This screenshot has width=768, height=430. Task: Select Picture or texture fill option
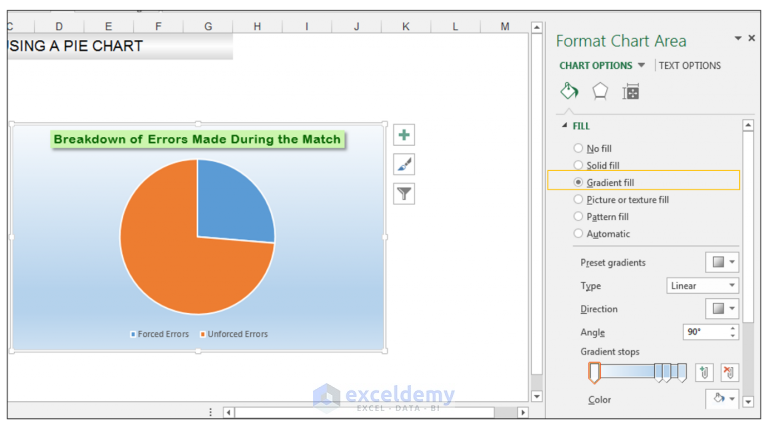coord(621,199)
